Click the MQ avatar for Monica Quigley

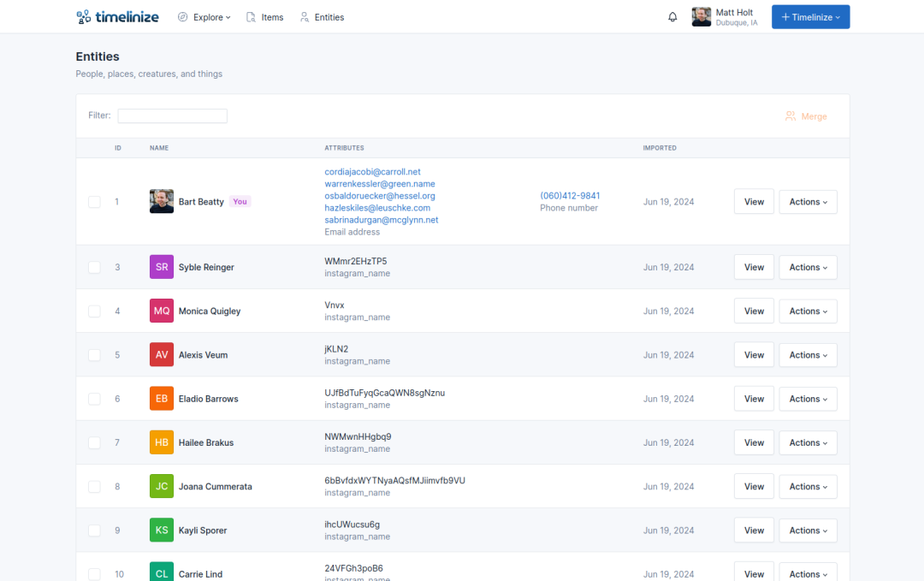pos(162,311)
